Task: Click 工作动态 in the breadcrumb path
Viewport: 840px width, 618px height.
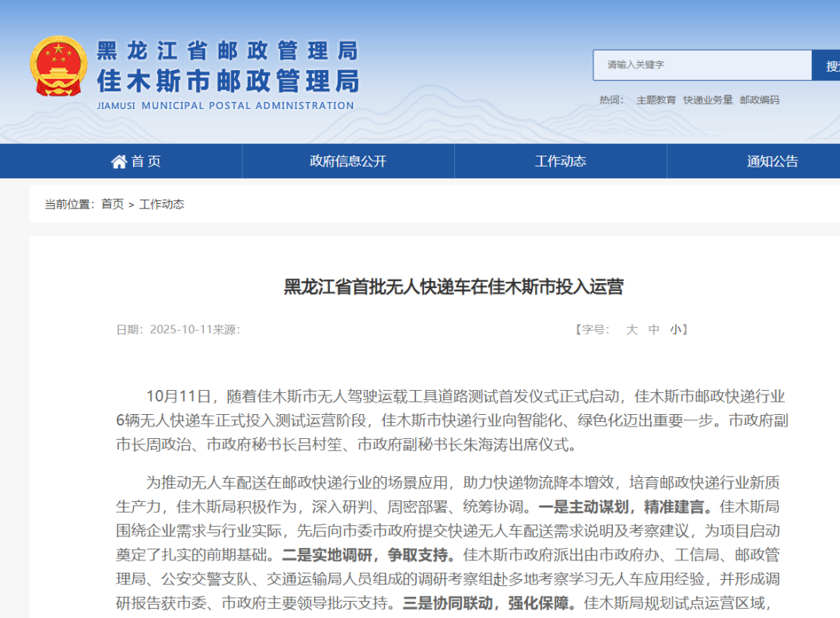Action: coord(162,204)
